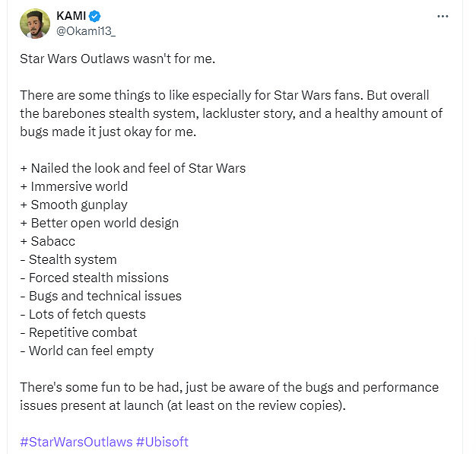Viewport: 476px width, 454px height.
Task: Click KAMI's profile avatar picture
Action: (34, 24)
